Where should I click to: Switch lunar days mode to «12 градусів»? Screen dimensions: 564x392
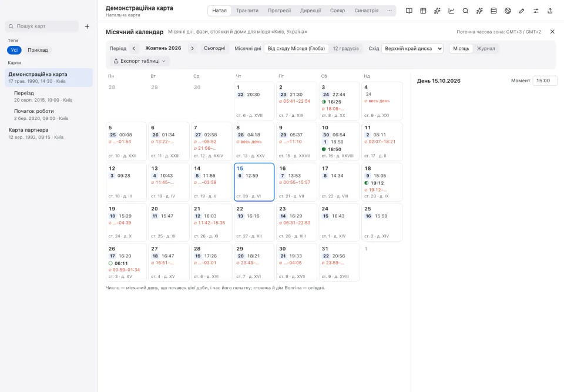pyautogui.click(x=345, y=49)
